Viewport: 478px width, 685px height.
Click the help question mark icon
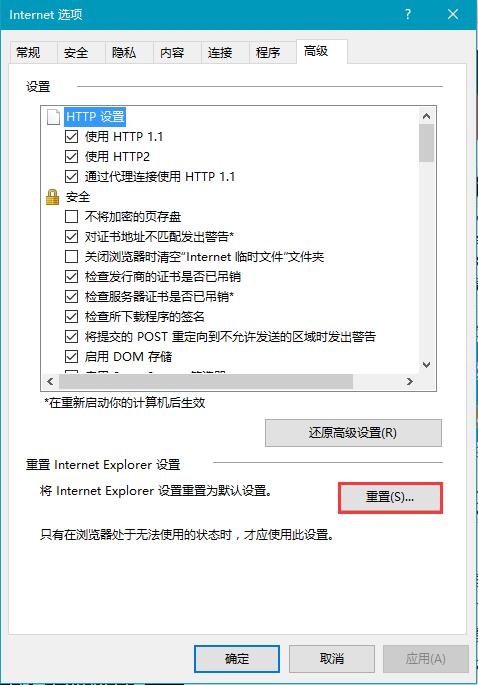coord(408,14)
